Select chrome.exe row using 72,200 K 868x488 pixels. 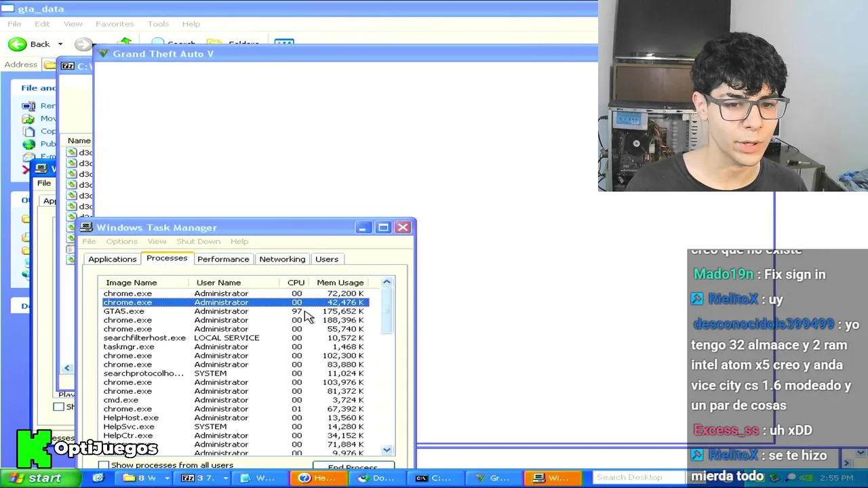point(234,293)
